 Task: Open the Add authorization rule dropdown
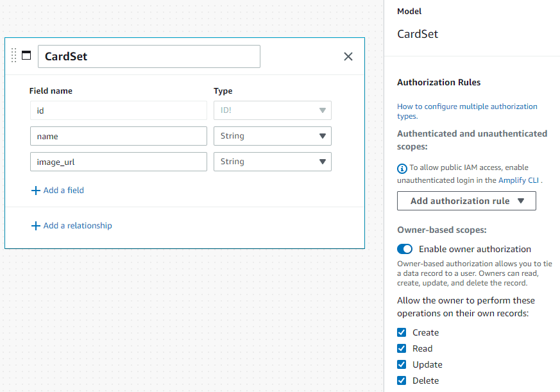[x=466, y=201]
